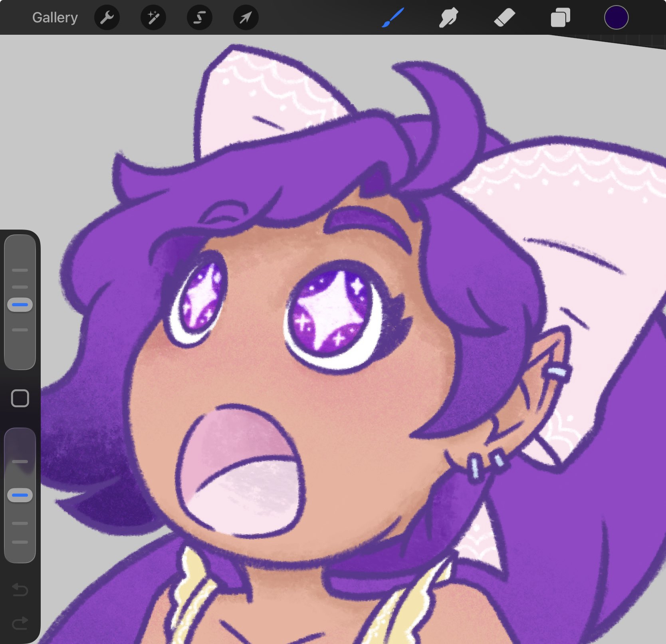Open the active color swatch
The height and width of the screenshot is (644, 666).
(x=616, y=18)
